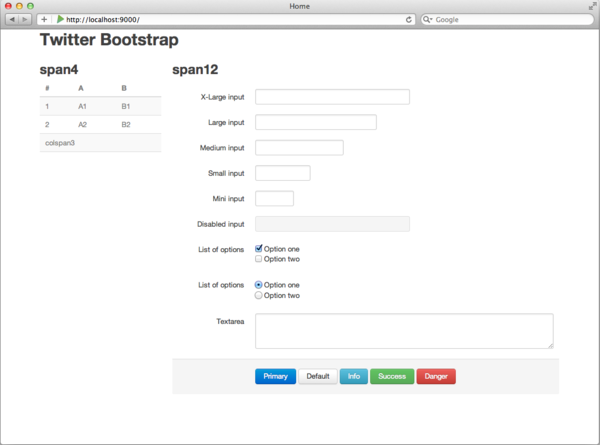Click the span12 heading

tap(195, 70)
